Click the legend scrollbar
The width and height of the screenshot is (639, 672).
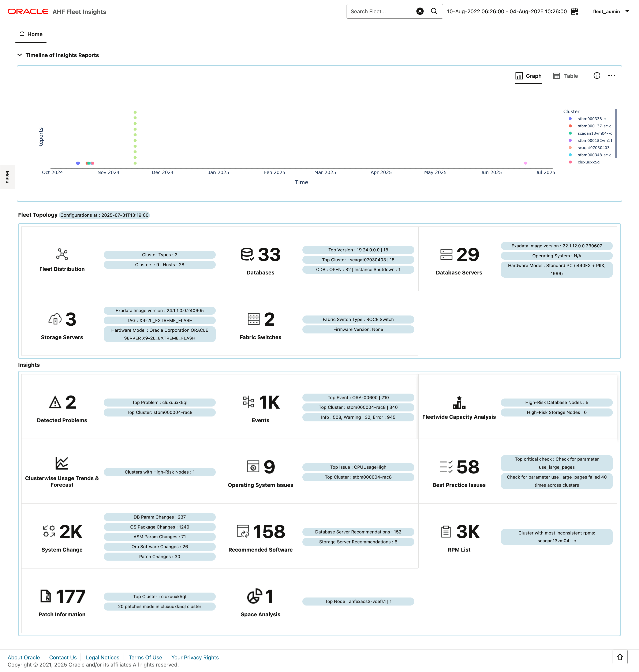pyautogui.click(x=616, y=133)
